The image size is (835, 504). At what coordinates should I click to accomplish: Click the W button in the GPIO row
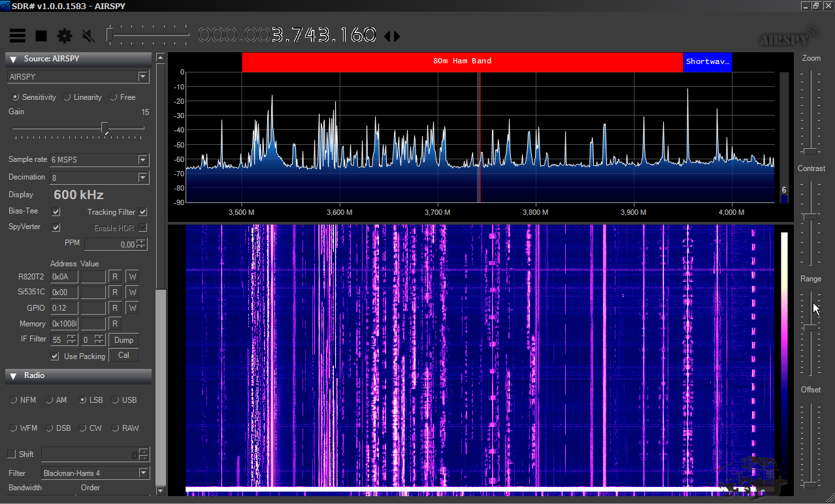(x=132, y=307)
